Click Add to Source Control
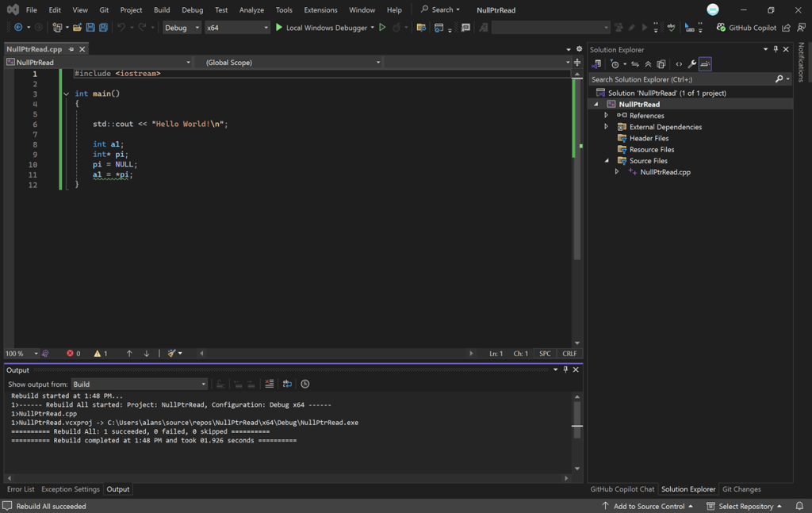The image size is (812, 513). (x=648, y=506)
